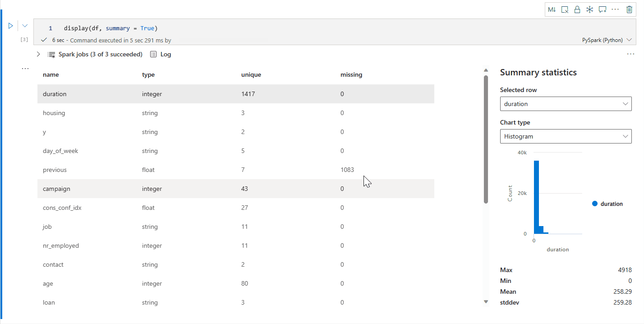Toggle the duration legend item in chart
The width and height of the screenshot is (644, 324).
[607, 204]
